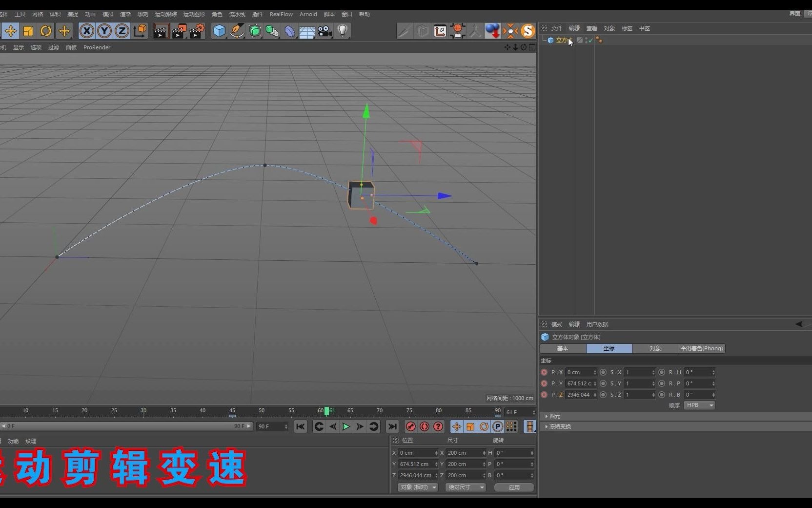Click the 应用 apply button

513,487
